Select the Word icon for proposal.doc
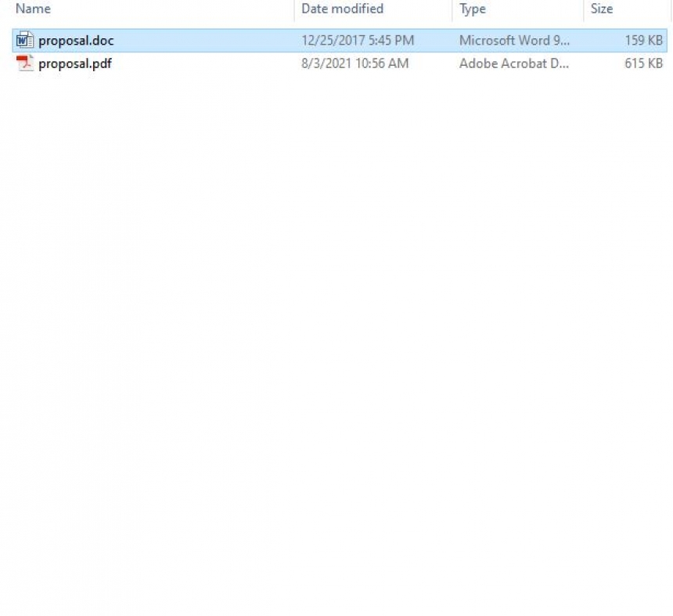Screen dimensions: 673x616 tap(24, 41)
